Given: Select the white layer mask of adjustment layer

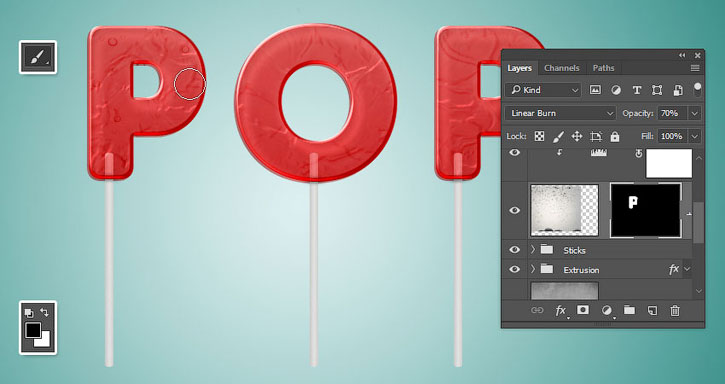Looking at the screenshot, I should pyautogui.click(x=669, y=163).
